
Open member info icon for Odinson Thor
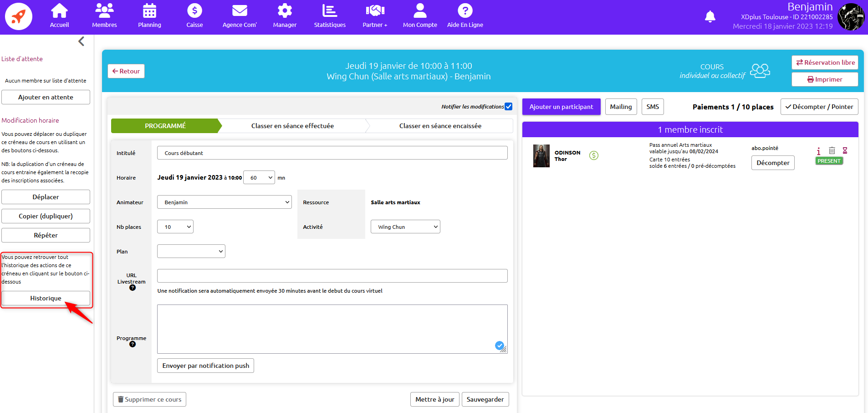click(x=818, y=151)
